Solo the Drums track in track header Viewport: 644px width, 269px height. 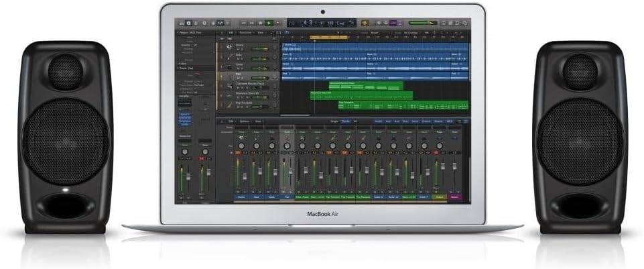coord(242,50)
